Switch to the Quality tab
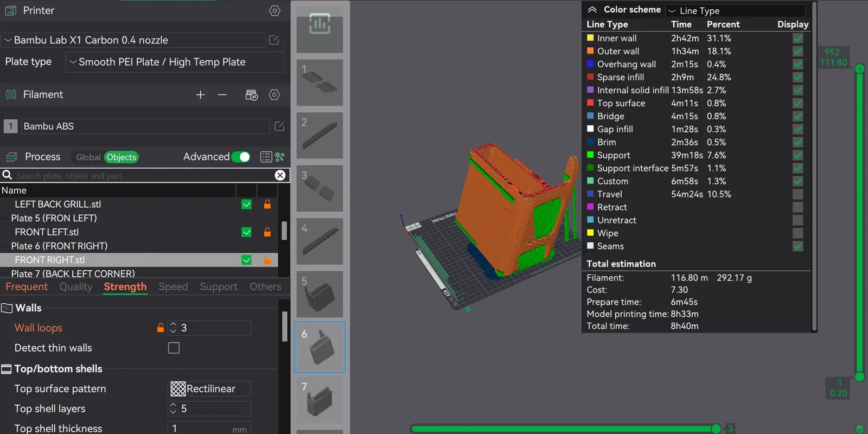The image size is (868, 434). click(76, 286)
